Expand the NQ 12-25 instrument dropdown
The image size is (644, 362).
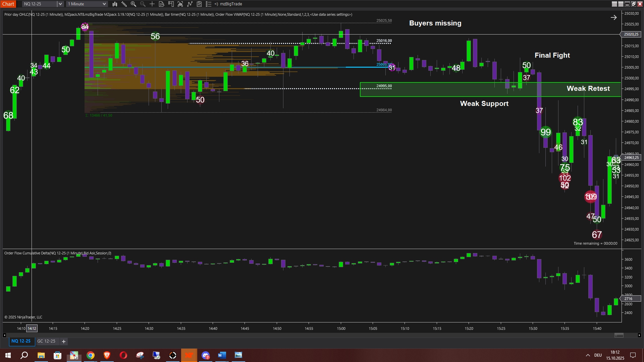pyautogui.click(x=60, y=4)
